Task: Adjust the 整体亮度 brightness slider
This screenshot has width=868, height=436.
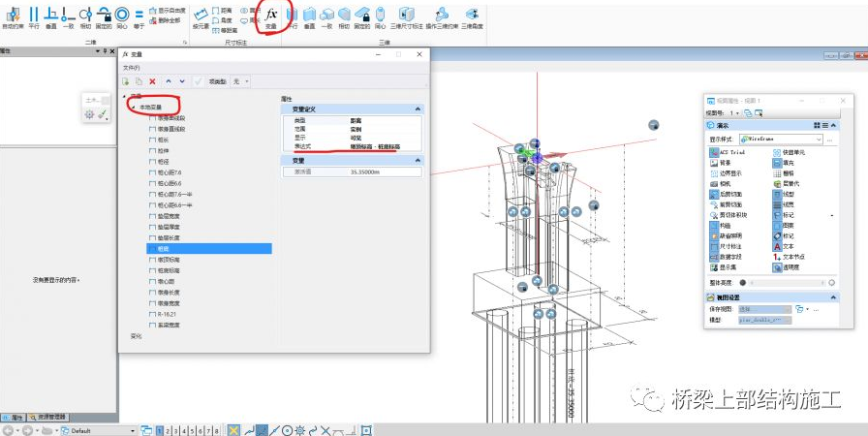Action: [787, 283]
